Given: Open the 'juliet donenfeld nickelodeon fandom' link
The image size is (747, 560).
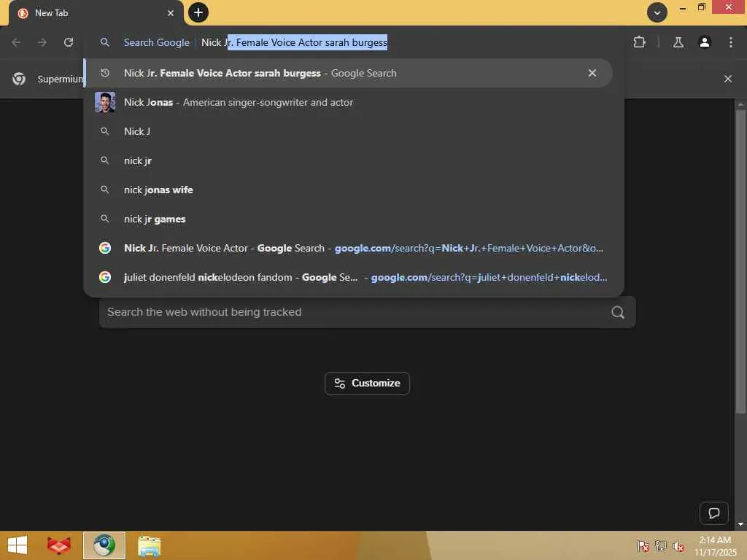Looking at the screenshot, I should tap(354, 277).
